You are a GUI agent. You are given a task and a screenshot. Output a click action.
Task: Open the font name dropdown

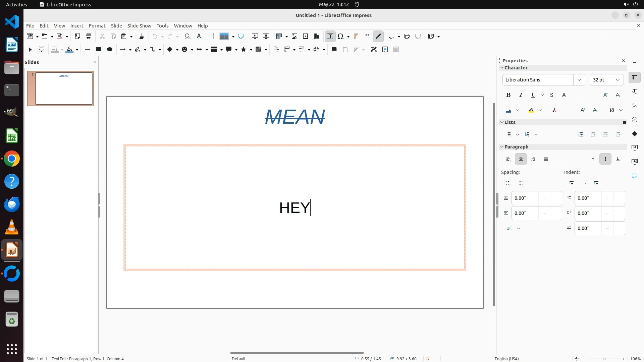pos(579,80)
